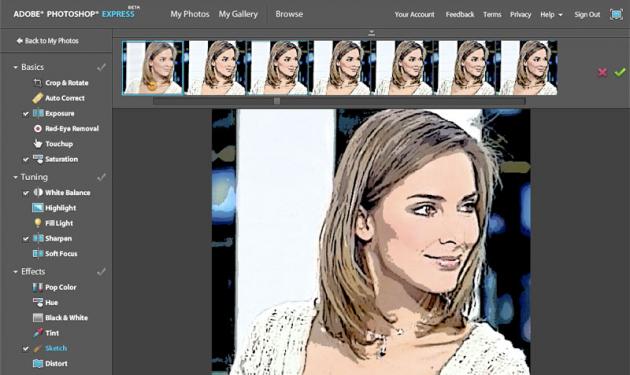This screenshot has width=630, height=375.
Task: Click the Auto Correct wand icon
Action: (x=37, y=98)
